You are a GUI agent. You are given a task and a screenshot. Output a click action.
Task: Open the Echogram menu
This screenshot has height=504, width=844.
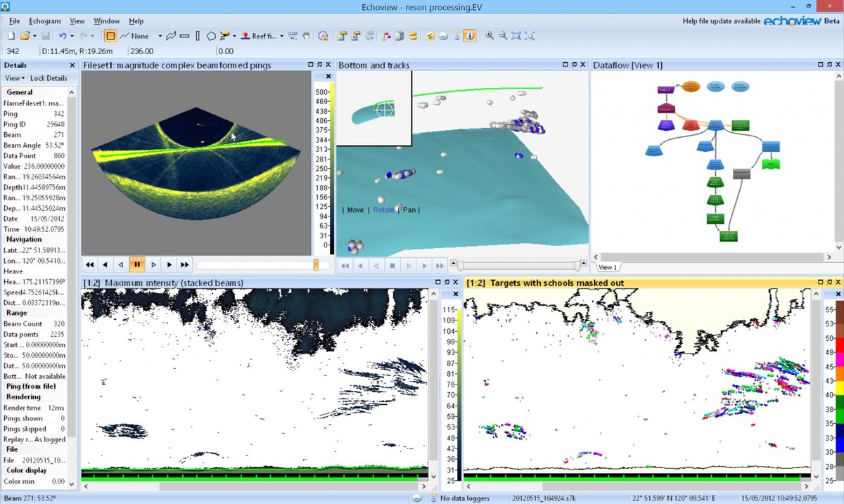pos(46,21)
